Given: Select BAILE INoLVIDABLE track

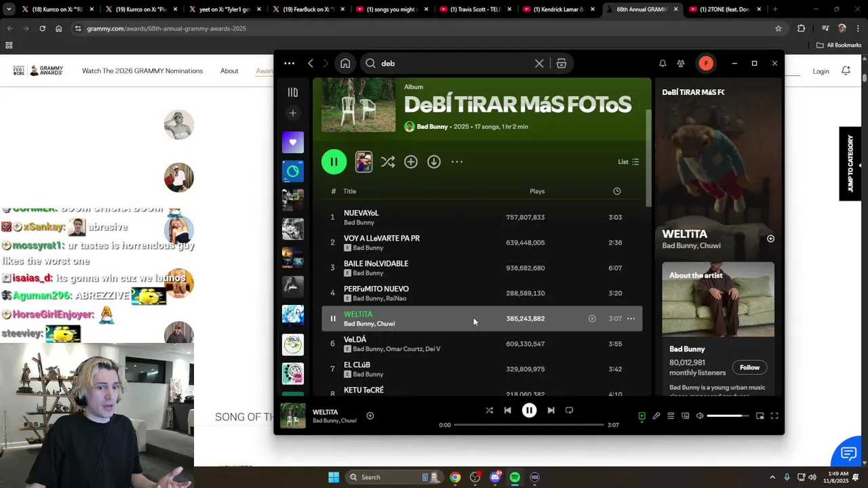Looking at the screenshot, I should pos(481,268).
